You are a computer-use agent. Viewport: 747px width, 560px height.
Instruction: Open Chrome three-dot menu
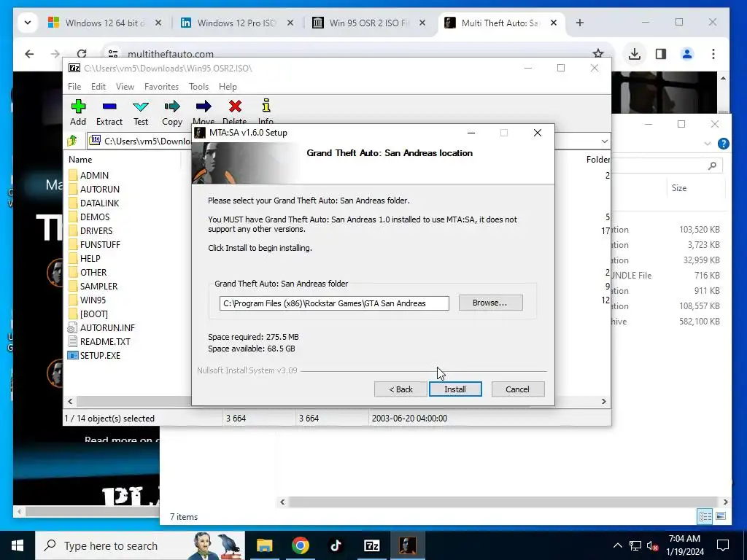pos(713,54)
